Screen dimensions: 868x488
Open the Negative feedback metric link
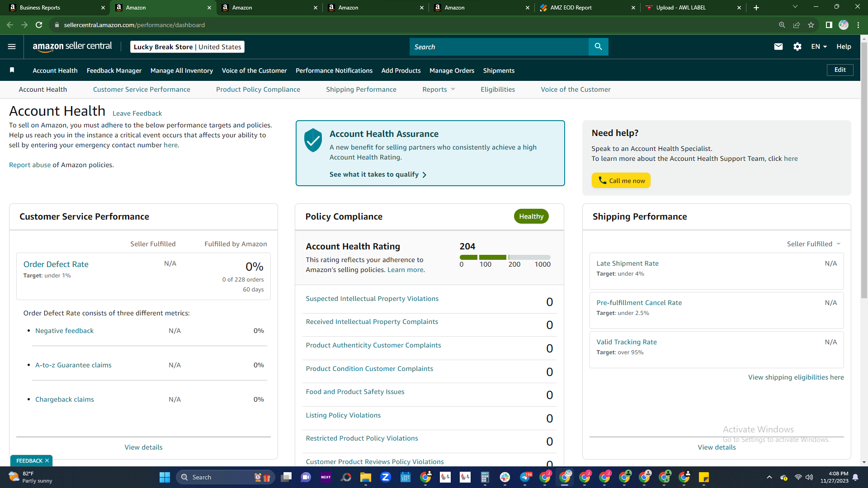coord(65,331)
